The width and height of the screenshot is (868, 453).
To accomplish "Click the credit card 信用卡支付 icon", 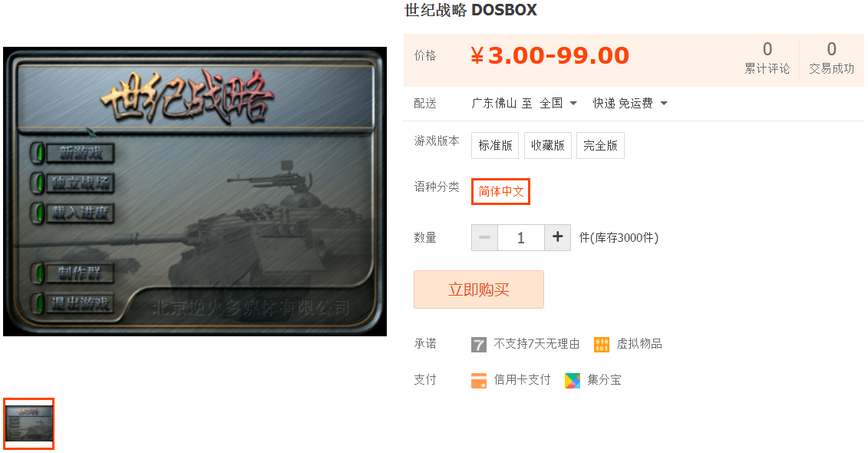I will click(x=479, y=381).
